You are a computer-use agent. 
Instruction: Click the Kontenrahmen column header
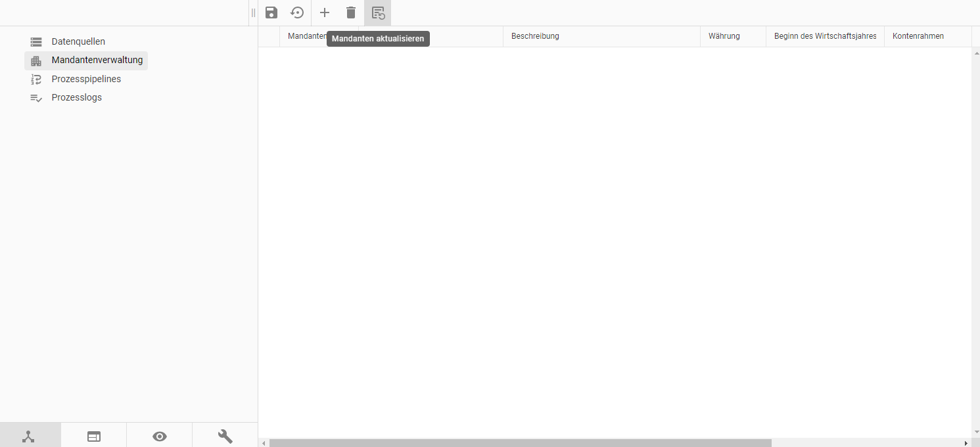pos(918,36)
